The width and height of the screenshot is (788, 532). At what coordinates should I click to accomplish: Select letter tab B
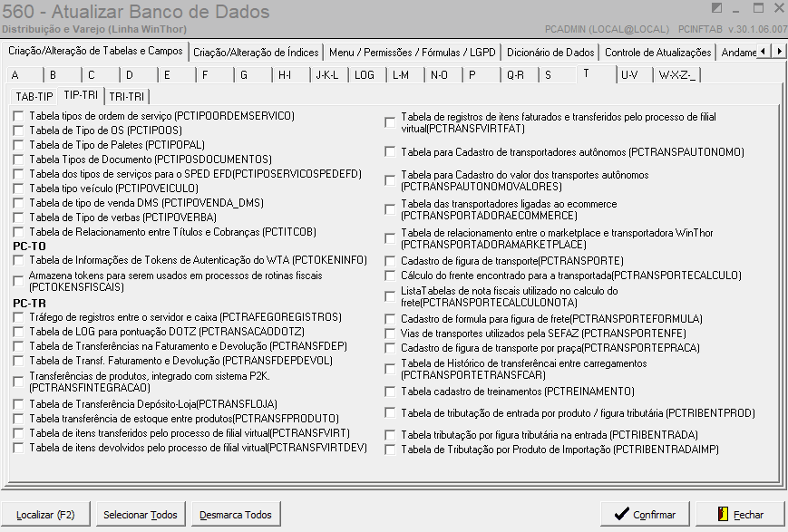pyautogui.click(x=63, y=75)
